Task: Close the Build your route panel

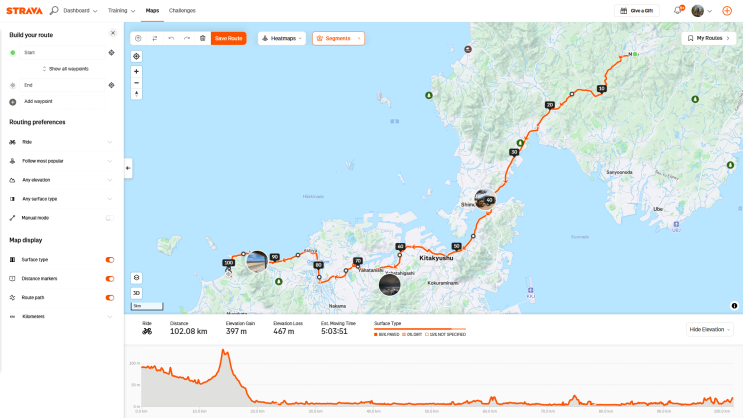Action: pos(113,33)
